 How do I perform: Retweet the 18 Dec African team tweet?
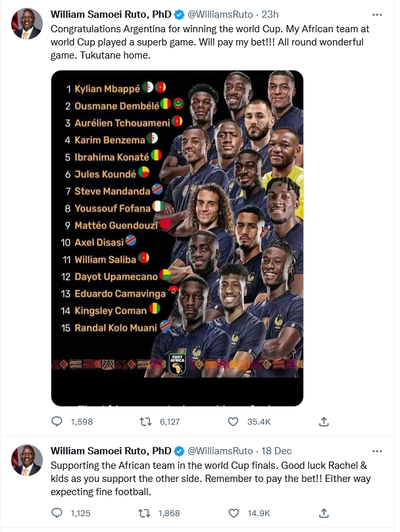click(x=145, y=513)
